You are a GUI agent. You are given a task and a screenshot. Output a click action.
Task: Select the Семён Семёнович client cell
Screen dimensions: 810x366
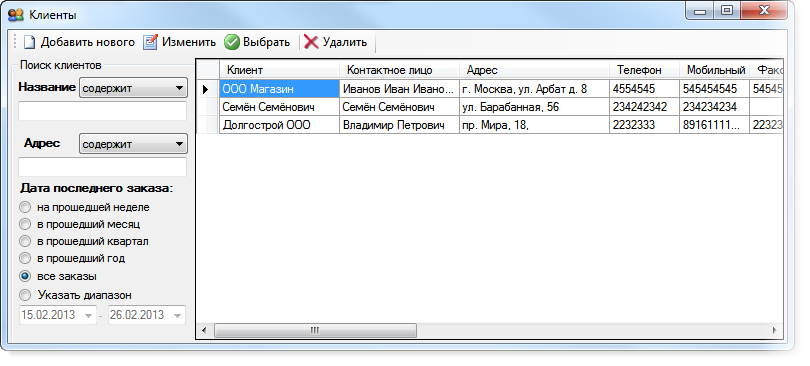[279, 107]
